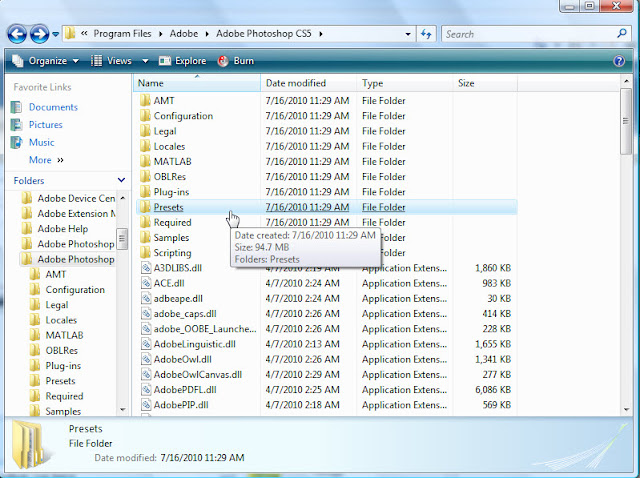Open Pictures favorite link
Viewport: 640px width, 478px height.
(46, 125)
